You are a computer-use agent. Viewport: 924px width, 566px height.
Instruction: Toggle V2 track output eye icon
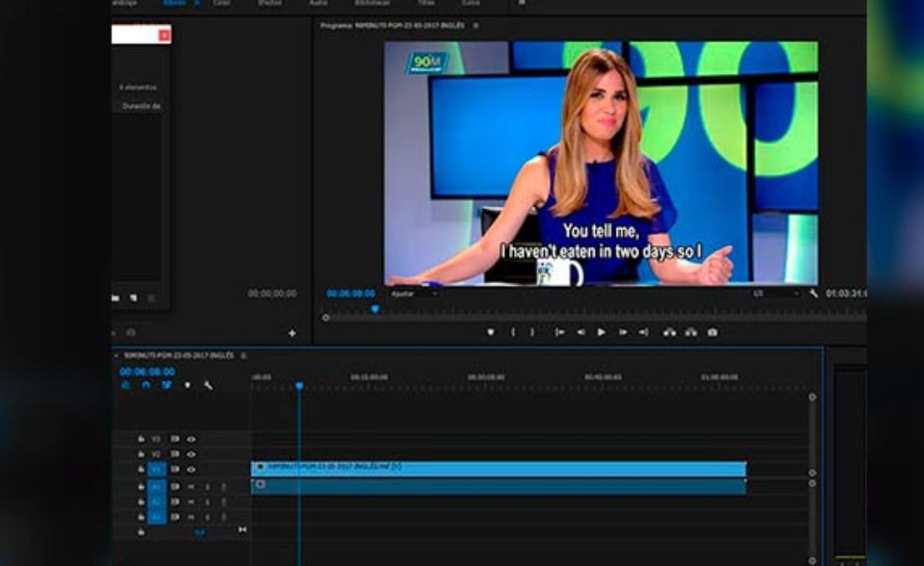(x=191, y=453)
